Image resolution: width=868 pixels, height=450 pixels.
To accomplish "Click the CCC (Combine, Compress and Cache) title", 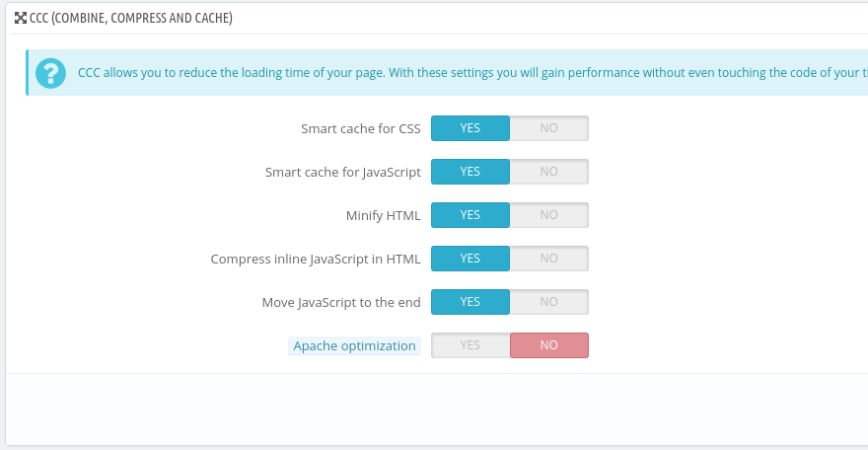I will tap(131, 18).
